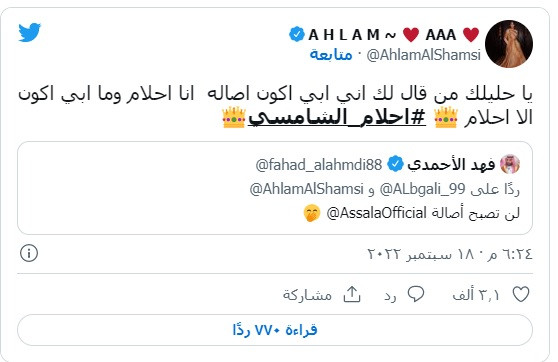Viewport: 558px width, 362px height.
Task: Open فهد الأحمدي's small avatar
Action: [x=510, y=164]
